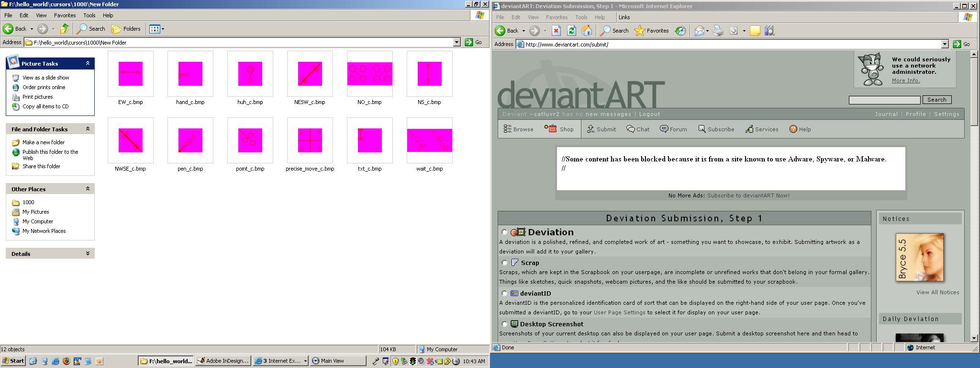Open Explorer View menu
This screenshot has height=368, width=980.
point(41,15)
